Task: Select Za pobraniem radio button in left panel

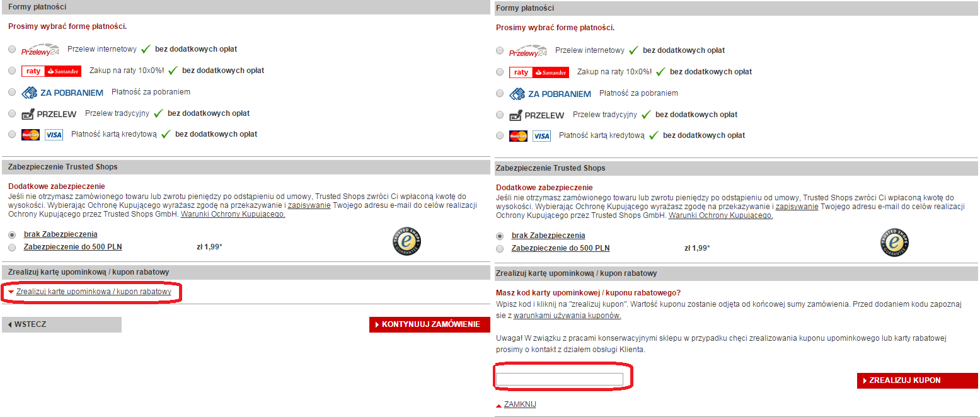Action: click(12, 92)
